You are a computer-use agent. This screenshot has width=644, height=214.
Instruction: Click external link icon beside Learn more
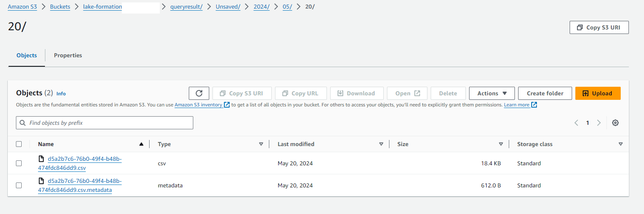point(534,105)
